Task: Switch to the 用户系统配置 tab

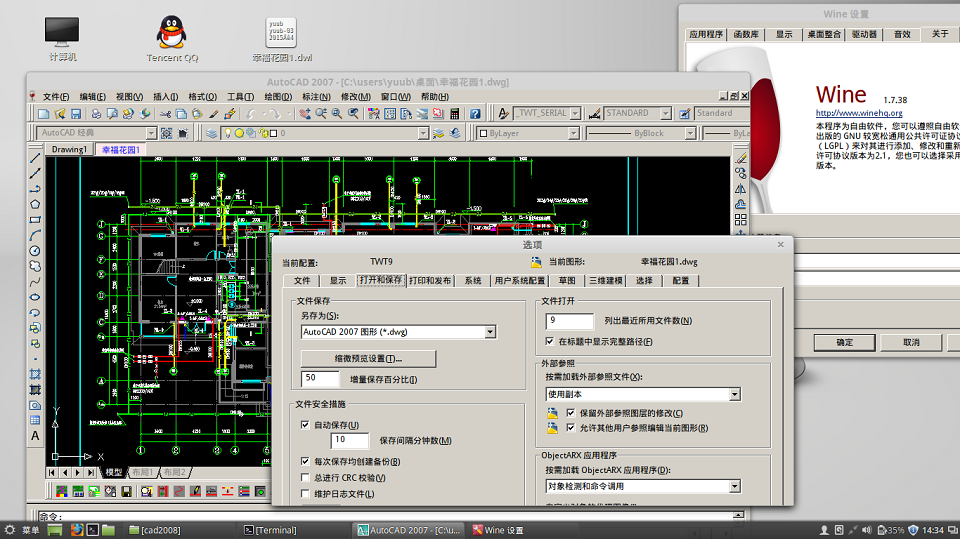Action: [520, 281]
